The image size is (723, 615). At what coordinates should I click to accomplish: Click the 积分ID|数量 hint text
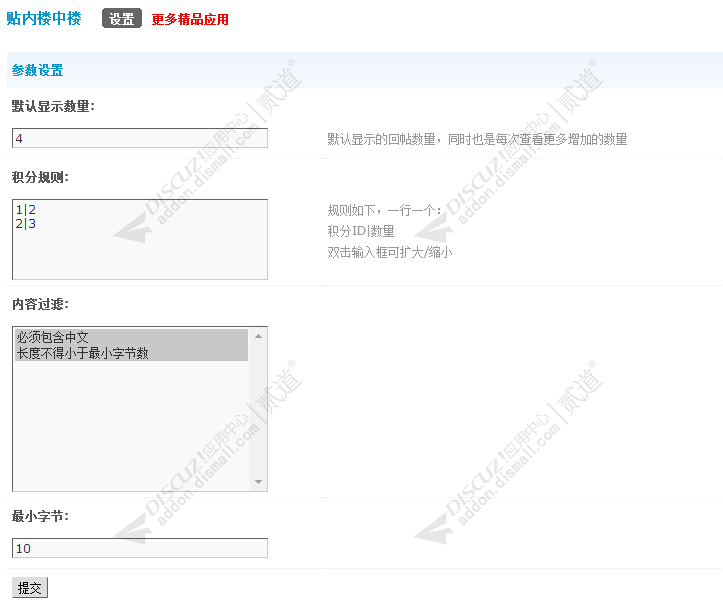coord(361,231)
